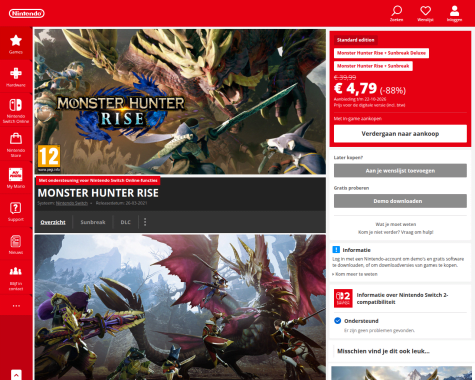This screenshot has width=475, height=380.
Task: Click the Ondersteund checkmark icon
Action: click(x=337, y=321)
